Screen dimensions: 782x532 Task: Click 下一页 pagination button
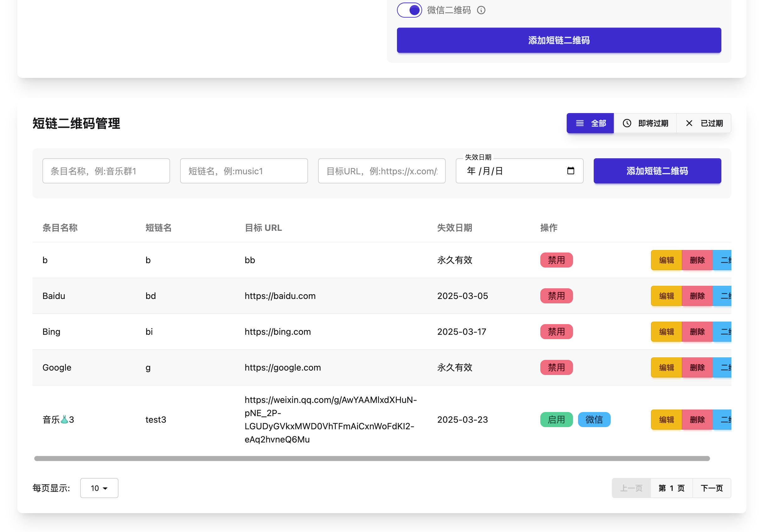[712, 488]
